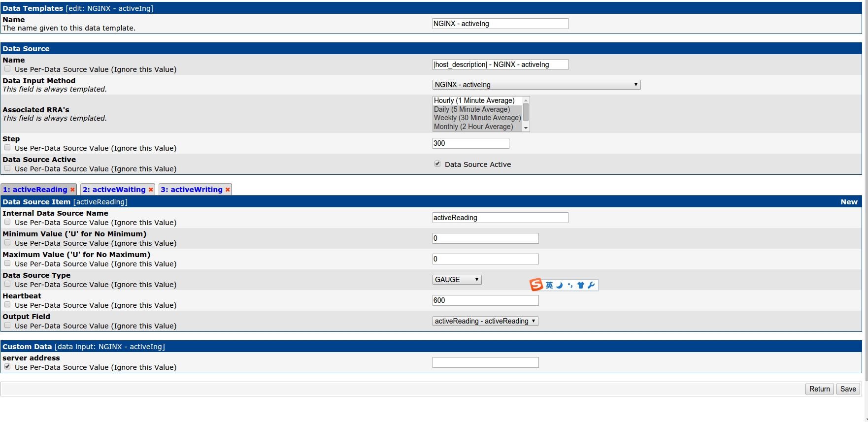Switch to the 1: activeReading tab
The height and width of the screenshot is (422, 868).
click(x=35, y=190)
